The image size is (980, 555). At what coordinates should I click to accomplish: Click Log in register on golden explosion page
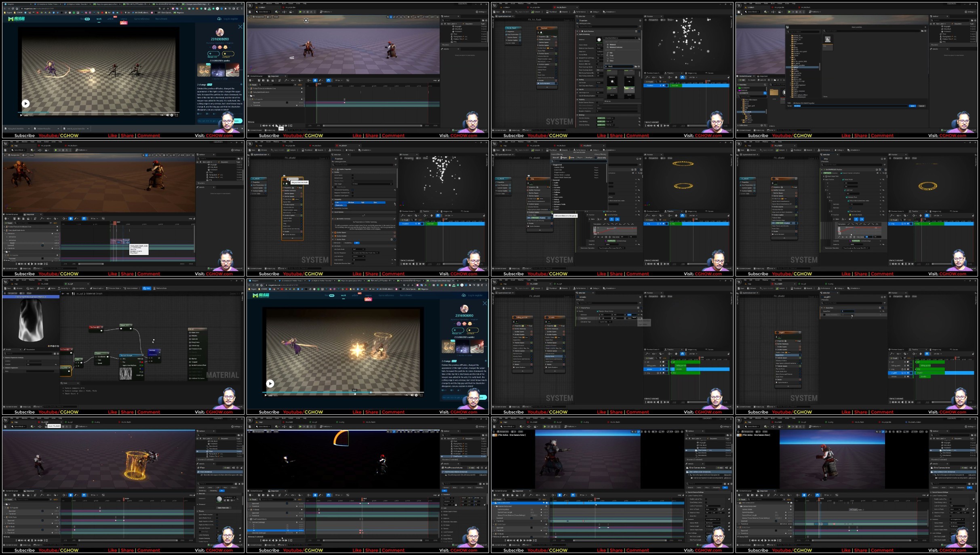(x=475, y=295)
